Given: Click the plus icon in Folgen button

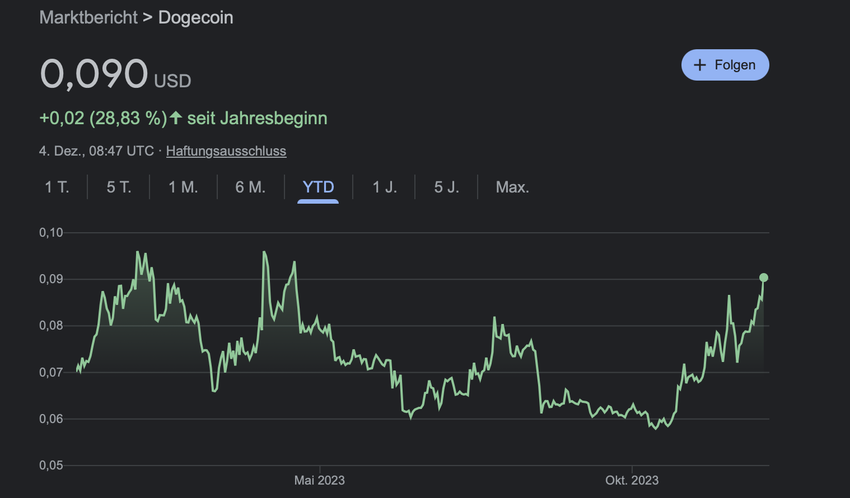Looking at the screenshot, I should (x=700, y=65).
